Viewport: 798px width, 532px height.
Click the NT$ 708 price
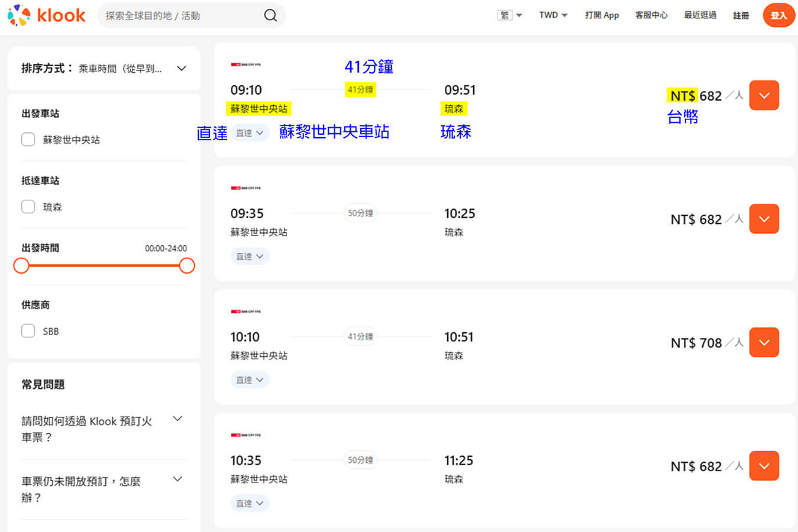pos(696,343)
